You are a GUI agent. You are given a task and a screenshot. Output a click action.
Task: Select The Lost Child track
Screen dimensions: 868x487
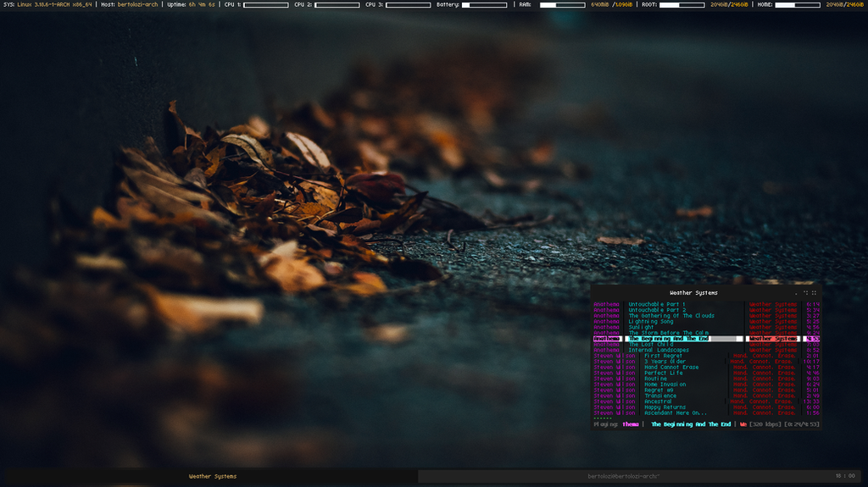(x=650, y=344)
